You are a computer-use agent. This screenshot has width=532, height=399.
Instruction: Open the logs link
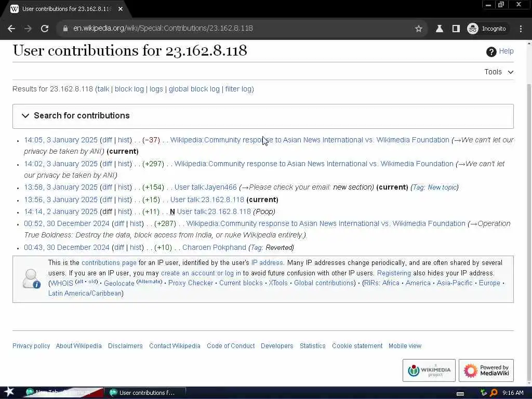(x=156, y=89)
